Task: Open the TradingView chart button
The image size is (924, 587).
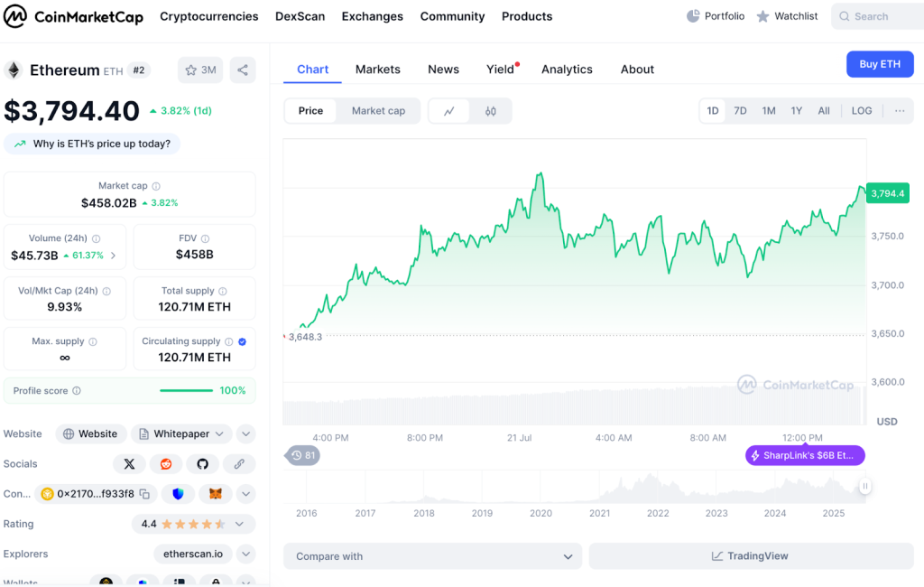Action: click(x=751, y=556)
